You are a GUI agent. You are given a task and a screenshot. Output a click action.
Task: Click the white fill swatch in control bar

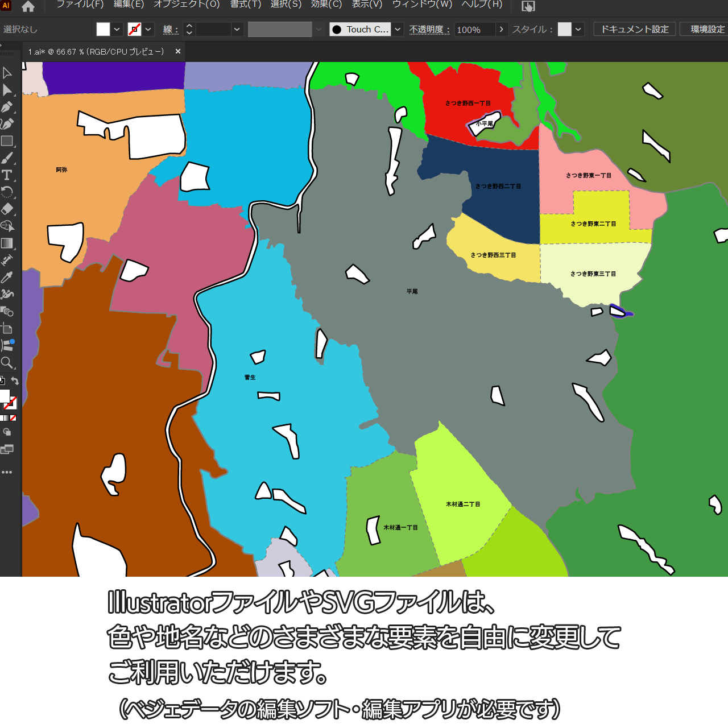point(103,30)
